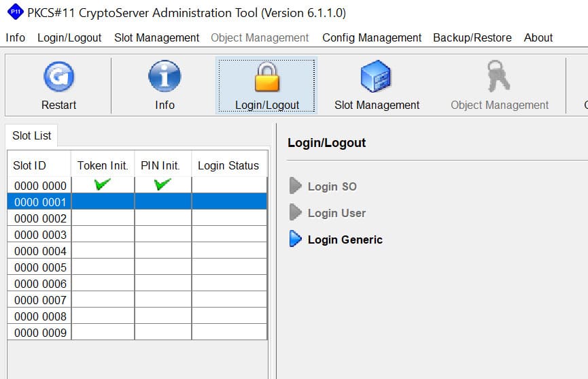Click Login Status cell of slot 0000 0005
588x379 pixels.
coord(229,267)
